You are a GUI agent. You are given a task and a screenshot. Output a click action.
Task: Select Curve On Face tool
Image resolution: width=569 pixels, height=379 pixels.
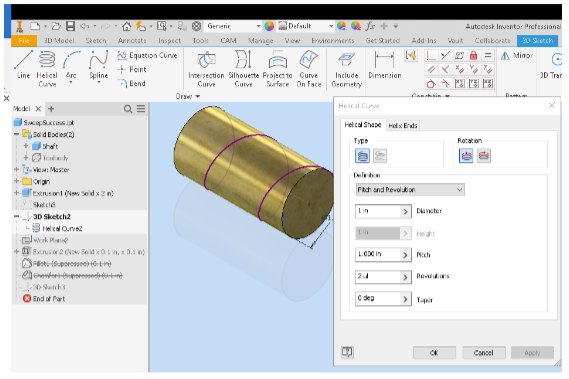tap(309, 69)
